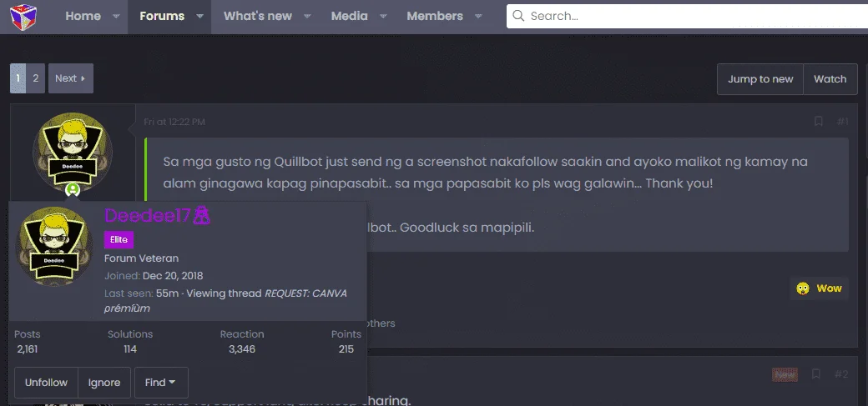Viewport: 868px width, 406px height.
Task: Select page 1 of the thread
Action: [18, 78]
